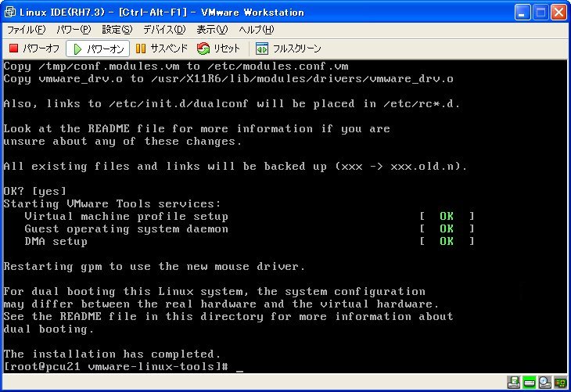Click the VMware icon in title bar
571x392 pixels.
(9, 12)
